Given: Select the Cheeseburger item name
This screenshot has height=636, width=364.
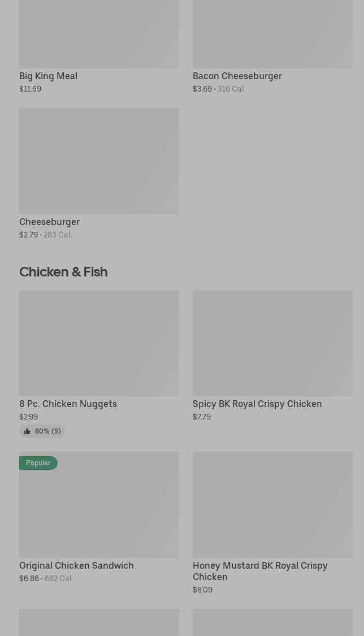Looking at the screenshot, I should tap(49, 222).
